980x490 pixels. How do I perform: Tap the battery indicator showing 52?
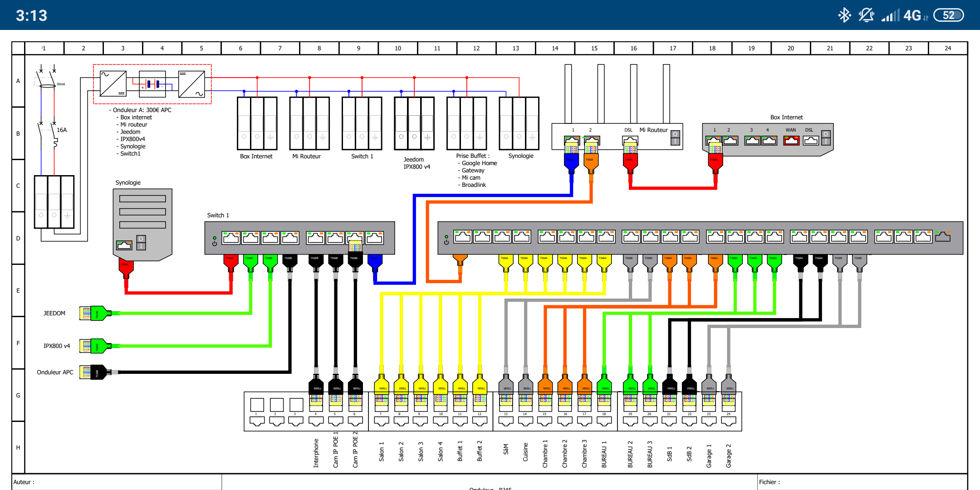tap(949, 15)
